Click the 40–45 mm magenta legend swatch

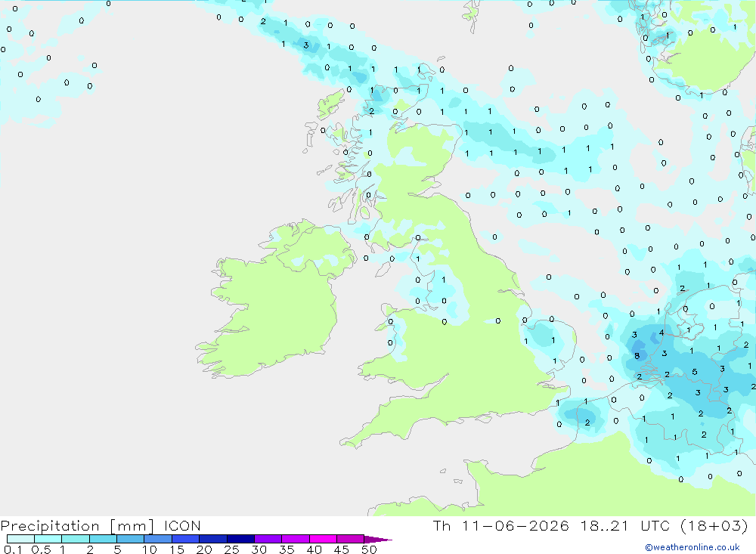[323, 539]
